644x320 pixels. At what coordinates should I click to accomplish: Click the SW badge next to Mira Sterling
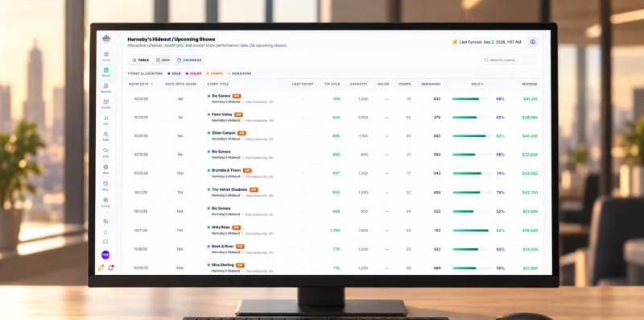240,265
